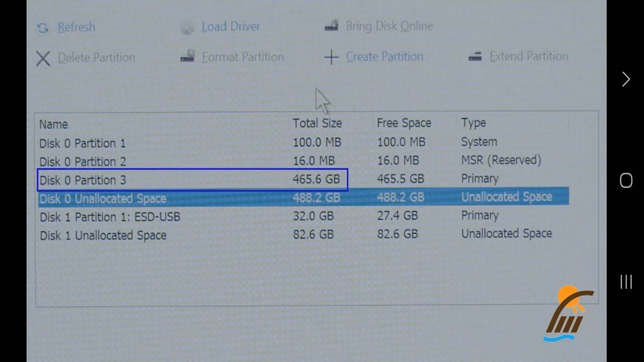Viewport: 644px width, 362px height.
Task: Tap the Android recent apps icon
Action: coord(626,282)
